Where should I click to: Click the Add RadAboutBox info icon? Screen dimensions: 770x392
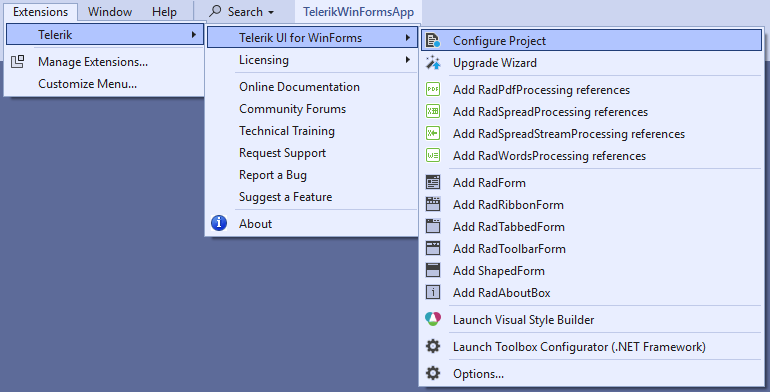point(433,292)
